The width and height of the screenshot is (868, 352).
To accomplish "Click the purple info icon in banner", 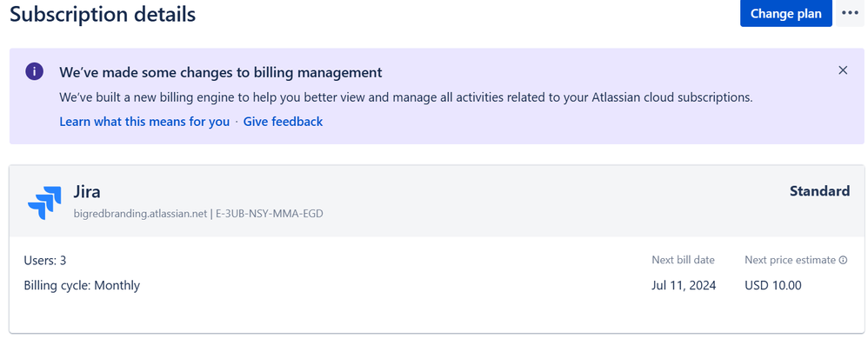I will tap(34, 72).
